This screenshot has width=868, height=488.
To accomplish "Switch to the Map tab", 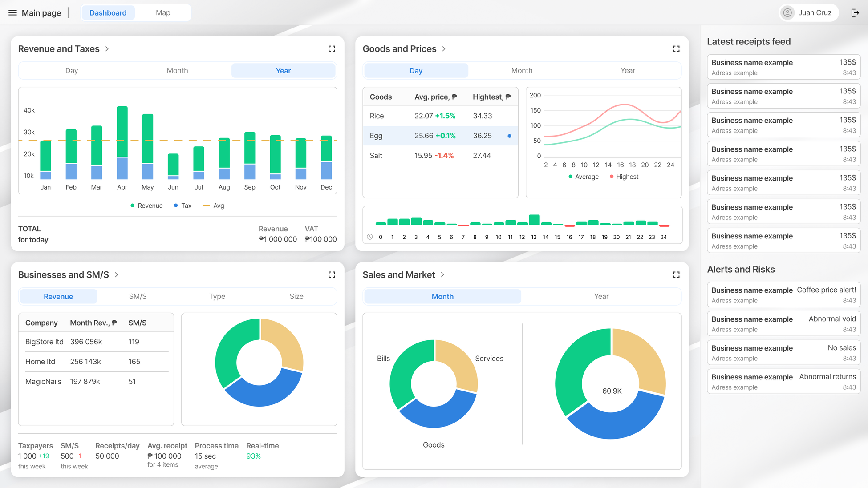I will click(163, 12).
